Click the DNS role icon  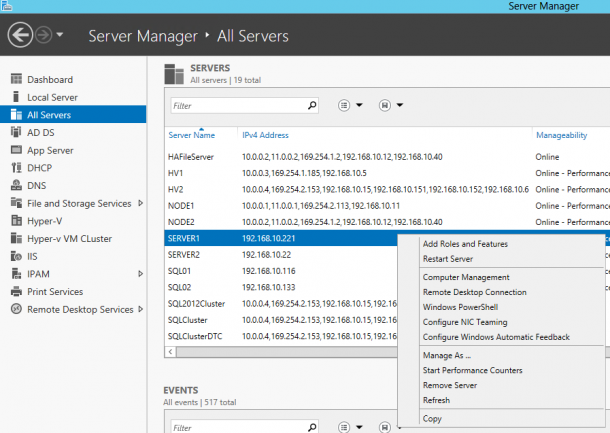pyautogui.click(x=16, y=185)
